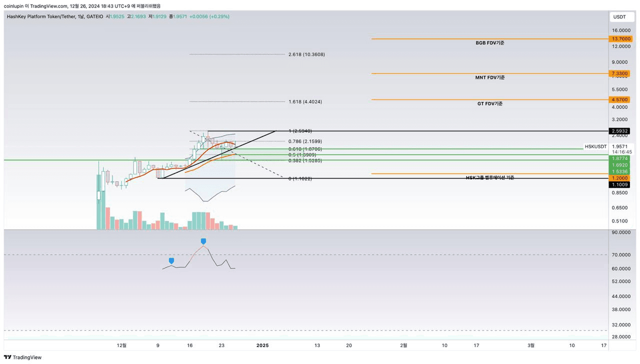640x364 pixels.
Task: Select the 1.618 (4.4024) Fibonacci label
Action: [x=305, y=101]
